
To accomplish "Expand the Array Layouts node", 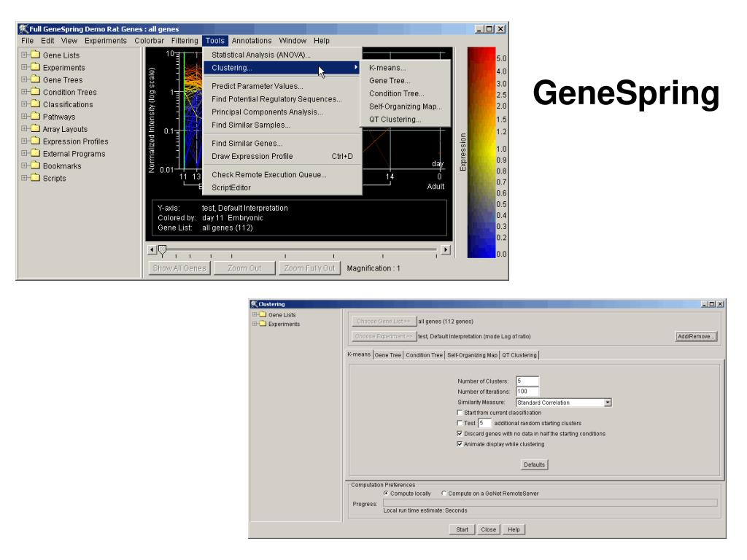I will 24,129.
